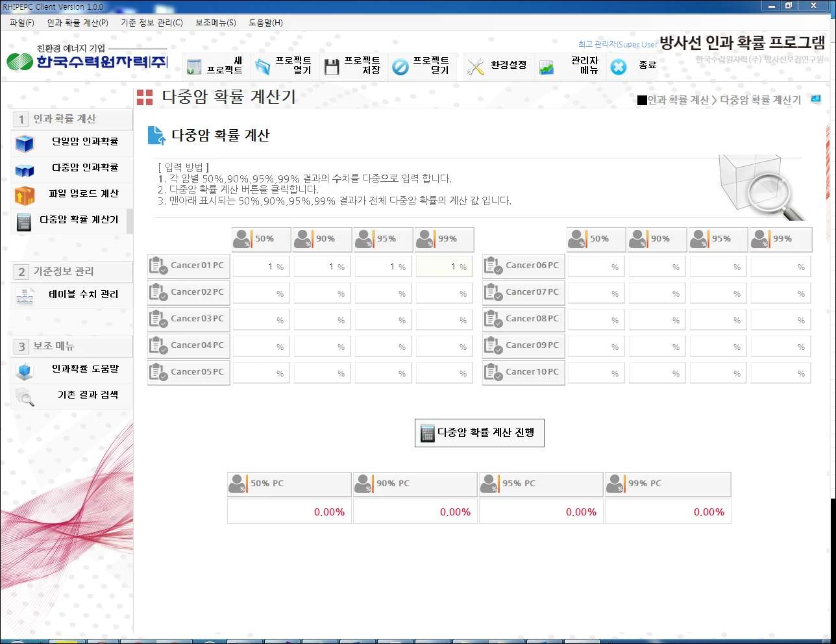Click the 다중암 확률 계산 진행 button
This screenshot has height=644, width=836.
coord(480,433)
